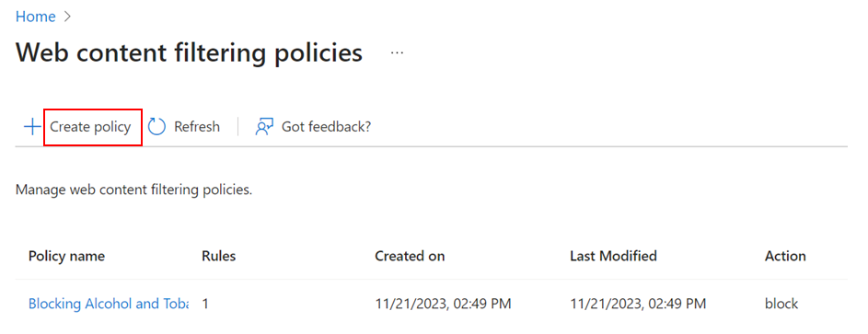Click the Last Modified date cell

638,304
